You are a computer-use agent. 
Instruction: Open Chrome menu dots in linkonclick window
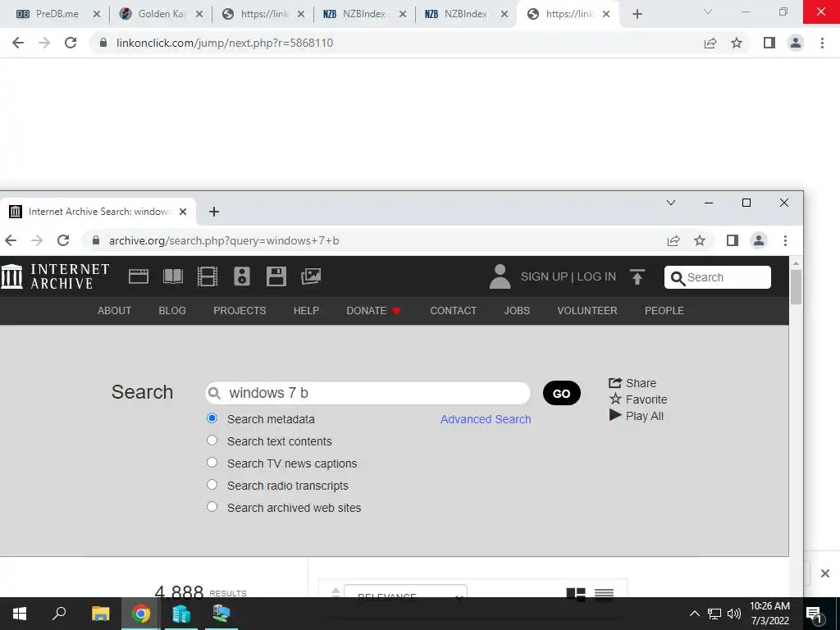822,43
